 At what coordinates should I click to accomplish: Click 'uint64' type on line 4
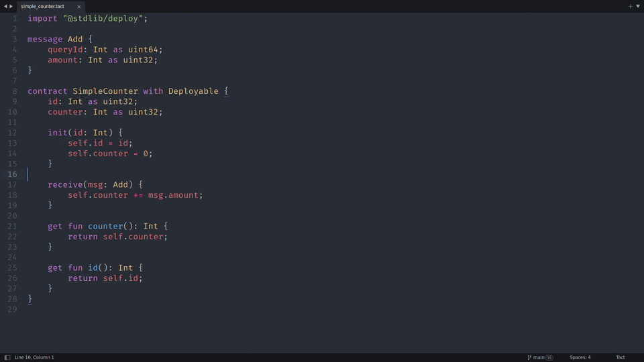143,50
